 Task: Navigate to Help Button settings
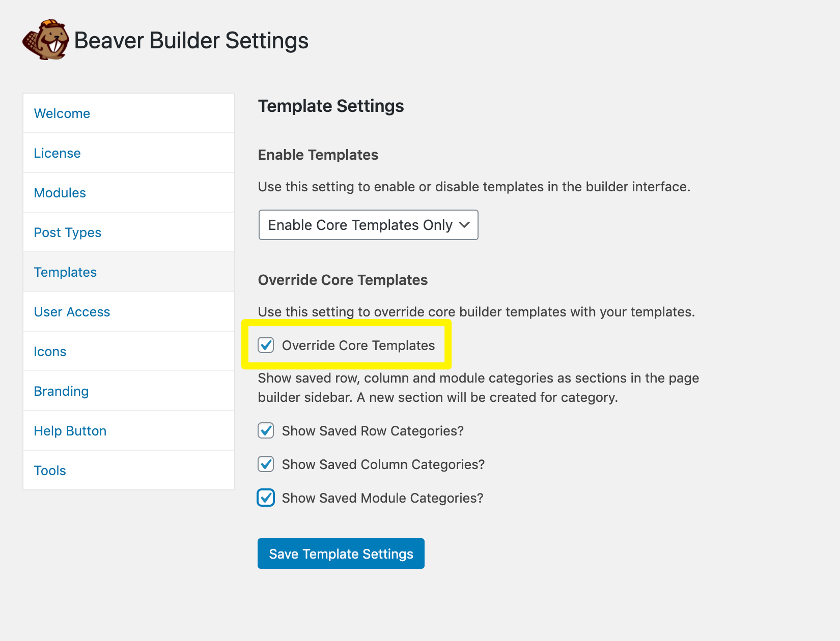pyautogui.click(x=70, y=430)
